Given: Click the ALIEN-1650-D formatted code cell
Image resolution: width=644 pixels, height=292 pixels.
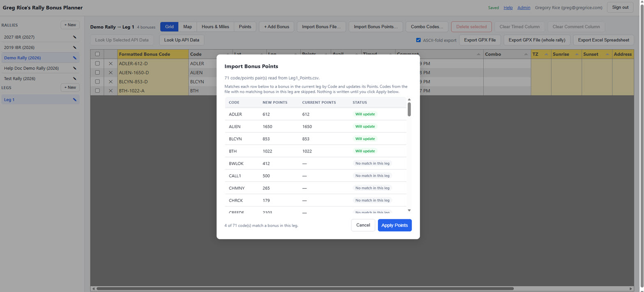Looking at the screenshot, I should pyautogui.click(x=153, y=73).
